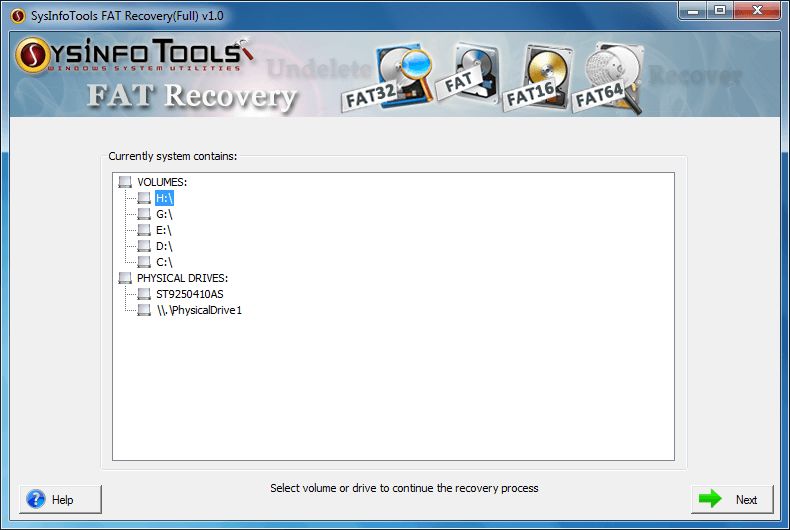Choose the C:\ volume
This screenshot has width=790, height=530.
tap(164, 262)
